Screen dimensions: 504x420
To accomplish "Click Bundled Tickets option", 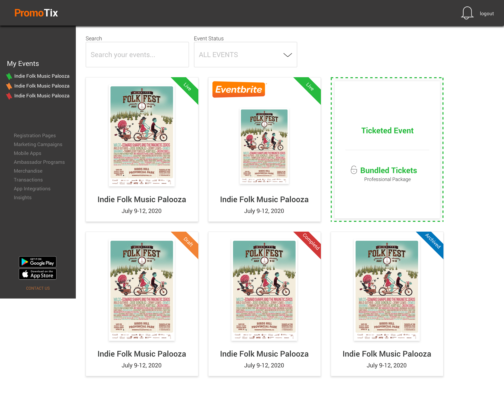I will (388, 170).
